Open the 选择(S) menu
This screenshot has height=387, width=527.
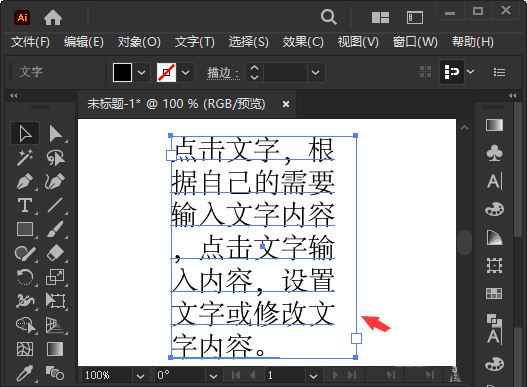tap(248, 42)
